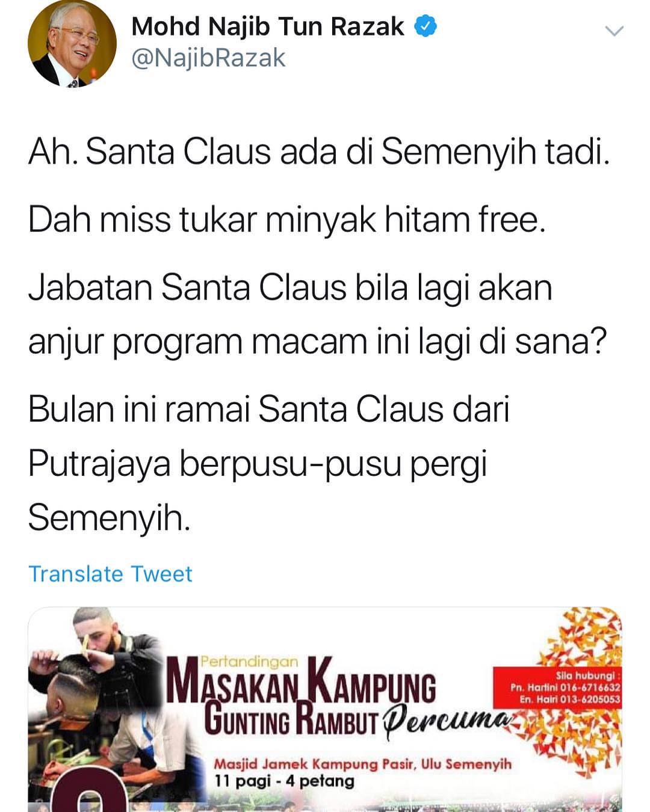
Task: Click the line Dah miss tukar minyak hitam free
Action: click(287, 220)
